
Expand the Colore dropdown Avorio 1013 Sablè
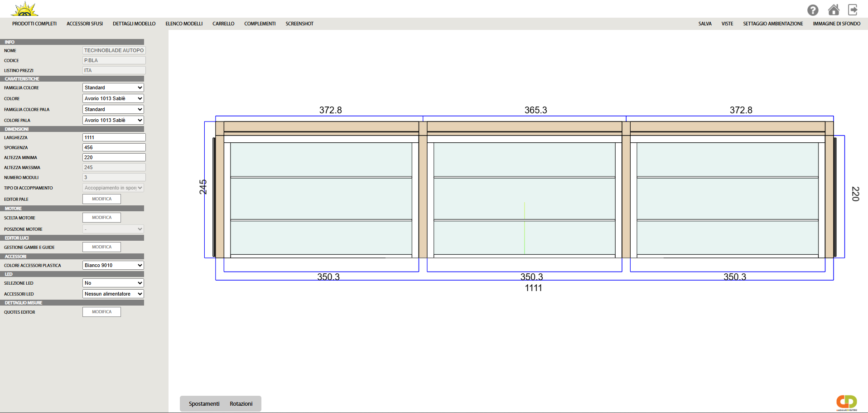(113, 98)
